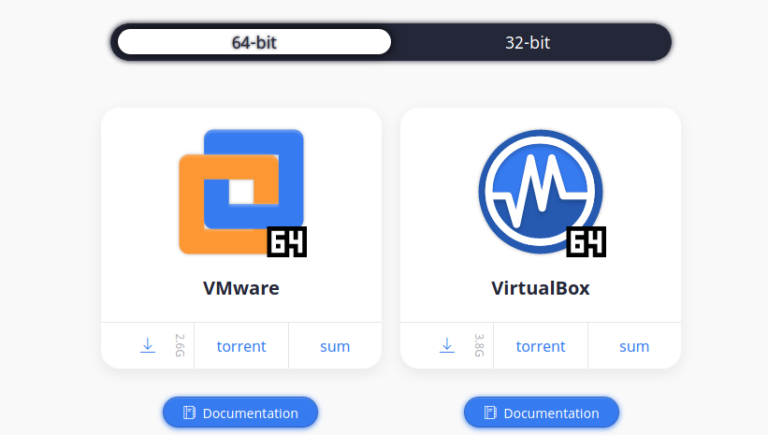The height and width of the screenshot is (435, 768).
Task: View the VirtualBox sum checksum
Action: tap(634, 346)
